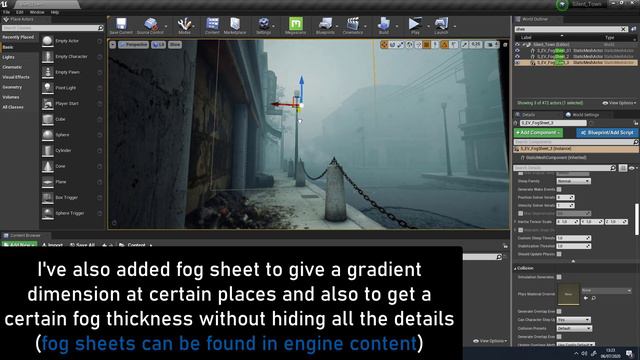Open the Modes toolbar icon

184,24
